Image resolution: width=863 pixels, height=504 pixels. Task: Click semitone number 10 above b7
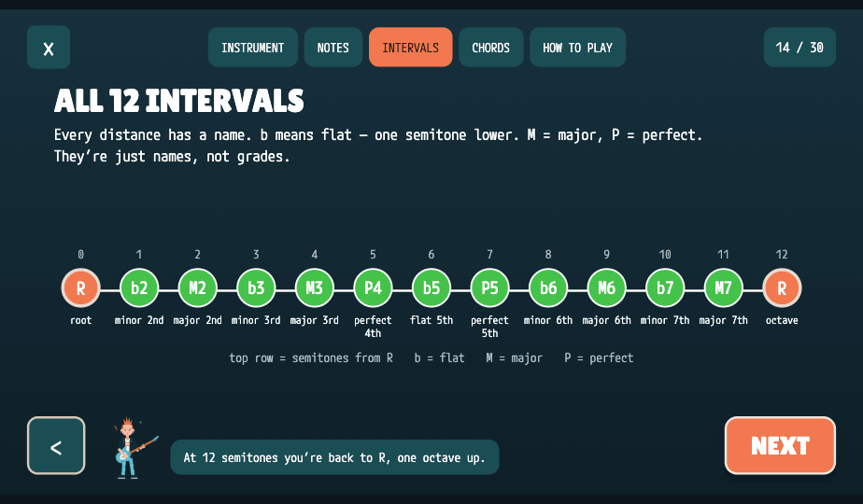point(665,255)
